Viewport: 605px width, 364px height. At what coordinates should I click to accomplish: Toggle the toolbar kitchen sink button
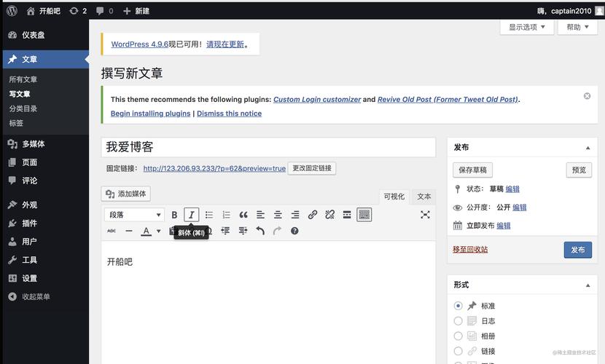coord(364,215)
